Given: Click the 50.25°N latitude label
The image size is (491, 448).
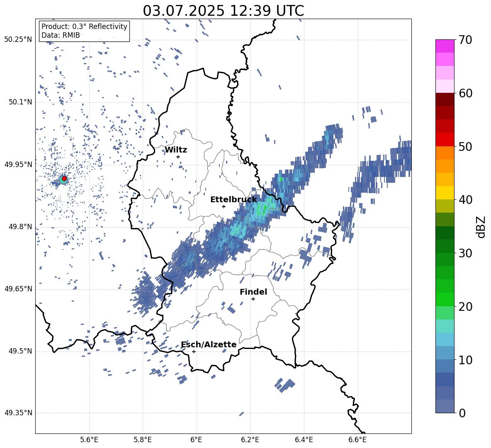Looking at the screenshot, I should click(18, 40).
